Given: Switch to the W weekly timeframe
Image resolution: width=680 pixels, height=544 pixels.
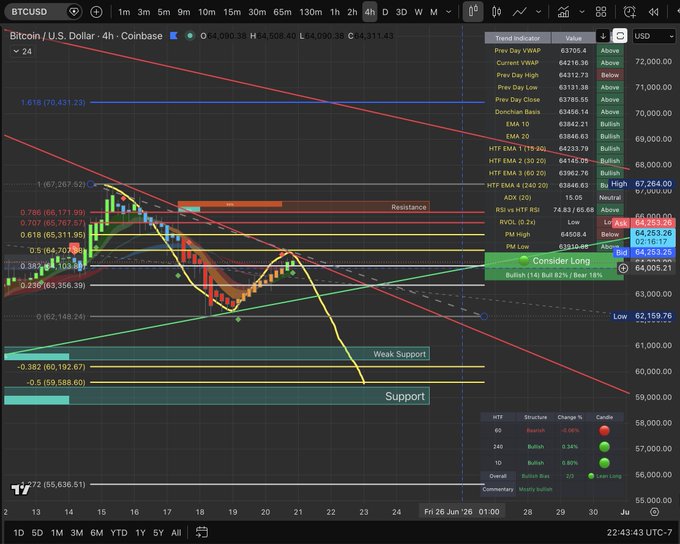Looking at the screenshot, I should pyautogui.click(x=418, y=12).
